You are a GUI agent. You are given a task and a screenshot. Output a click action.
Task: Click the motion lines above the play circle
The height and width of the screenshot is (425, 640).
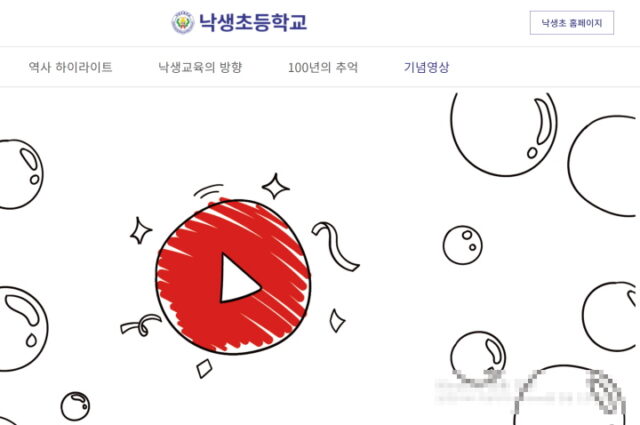209,191
